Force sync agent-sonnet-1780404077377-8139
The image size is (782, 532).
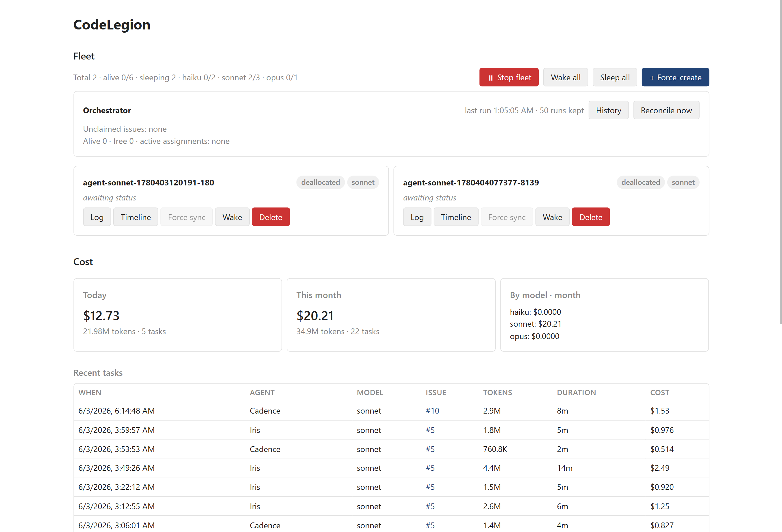pos(507,217)
